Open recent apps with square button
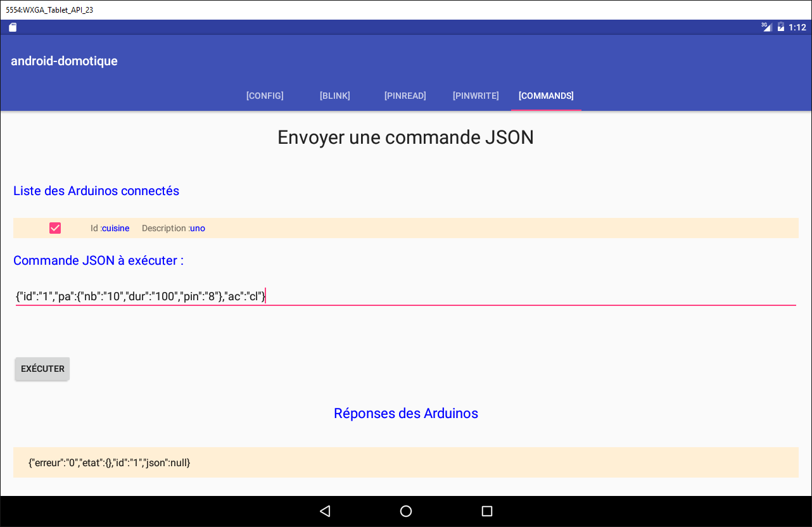The height and width of the screenshot is (527, 812). 486,511
